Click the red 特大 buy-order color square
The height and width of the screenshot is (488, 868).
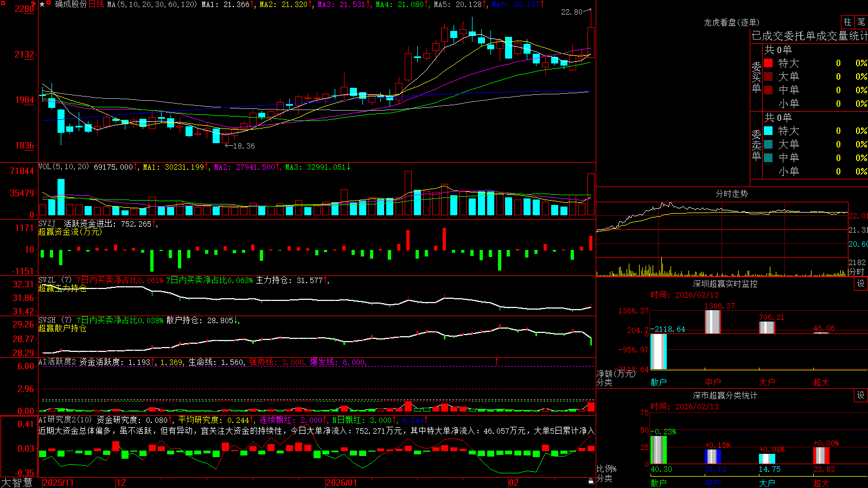coord(768,63)
